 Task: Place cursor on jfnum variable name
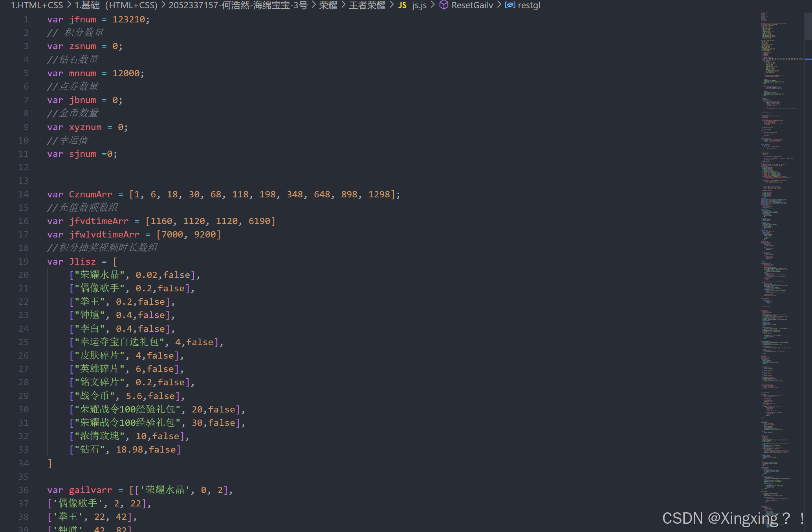click(82, 19)
